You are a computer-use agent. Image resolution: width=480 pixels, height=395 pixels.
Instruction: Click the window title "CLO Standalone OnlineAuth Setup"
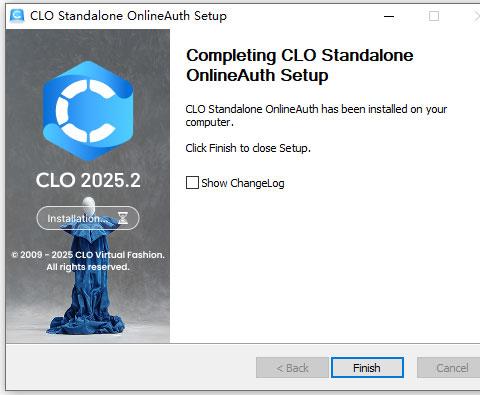tap(128, 16)
